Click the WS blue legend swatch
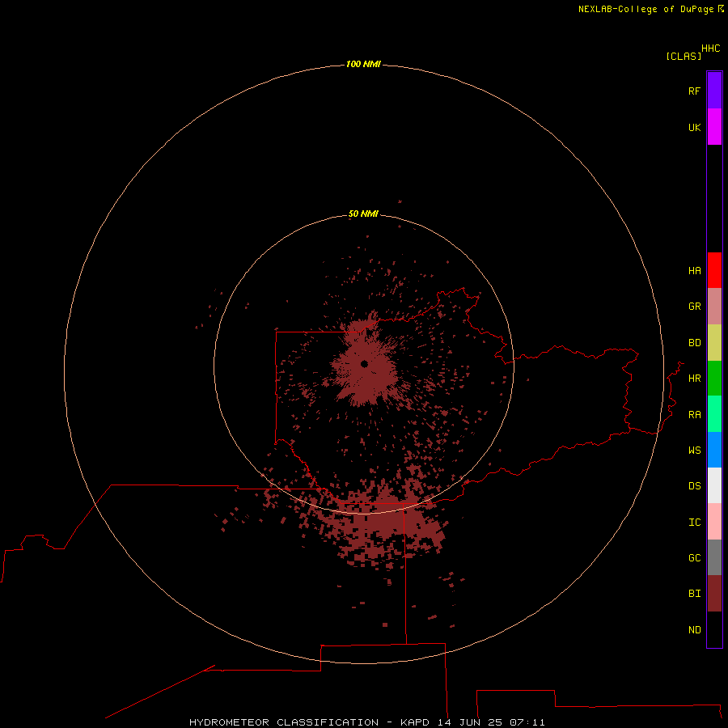 714,450
